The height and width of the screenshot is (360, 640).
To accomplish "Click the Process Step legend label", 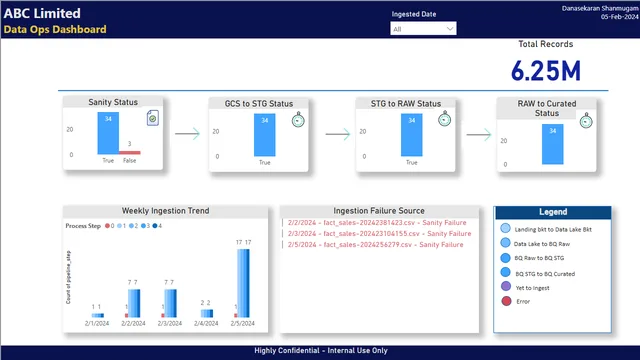I will pos(83,226).
